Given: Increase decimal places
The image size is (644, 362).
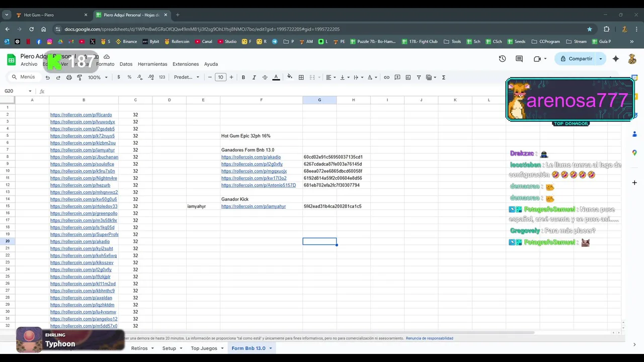Looking at the screenshot, I should 151,77.
